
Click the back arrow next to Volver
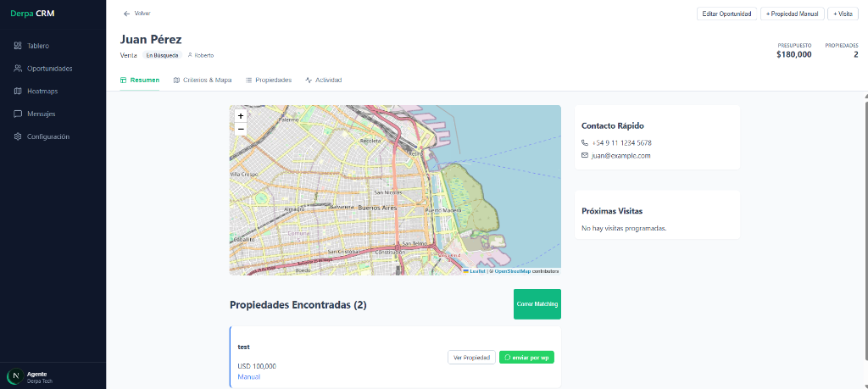(x=127, y=14)
